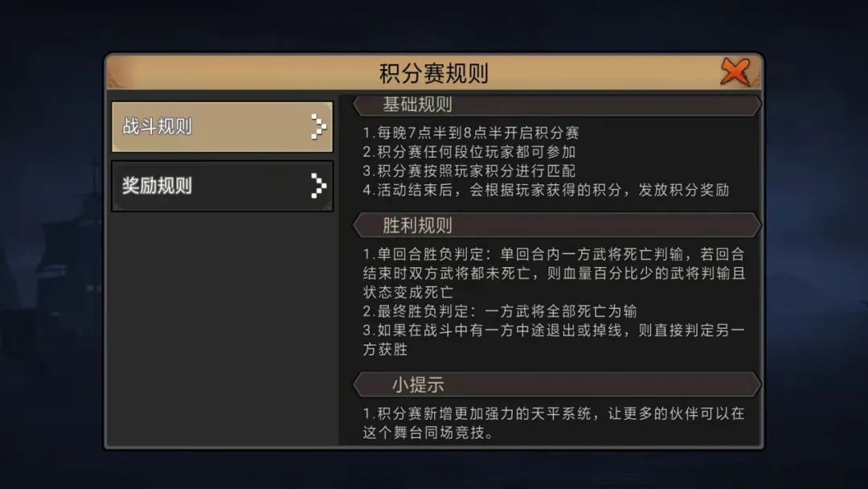Close the 积分赛规则 dialog with the X
The width and height of the screenshot is (868, 489).
point(735,73)
